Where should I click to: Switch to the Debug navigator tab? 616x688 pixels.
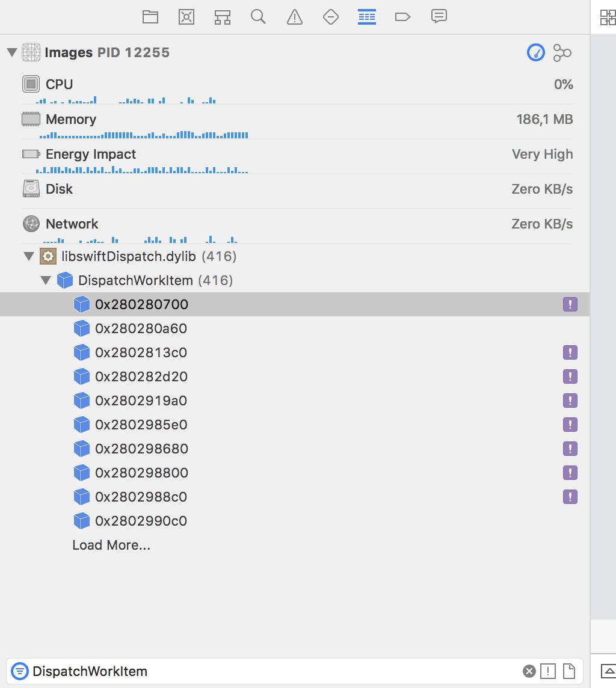pos(366,17)
